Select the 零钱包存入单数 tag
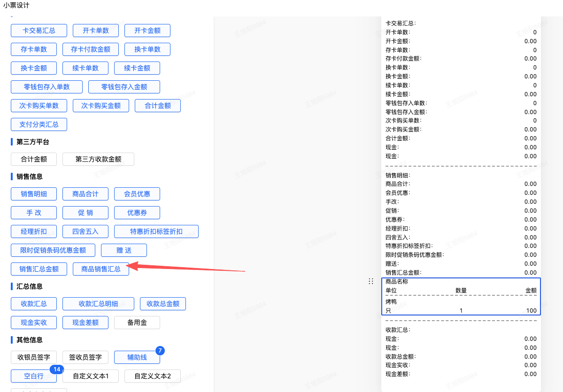The height and width of the screenshot is (392, 563). tap(46, 87)
